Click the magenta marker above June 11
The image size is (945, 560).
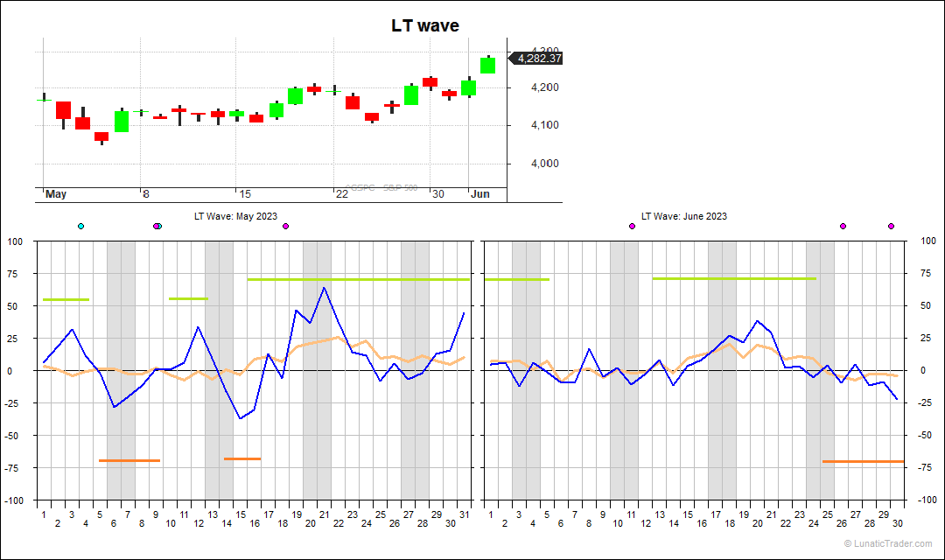632,225
